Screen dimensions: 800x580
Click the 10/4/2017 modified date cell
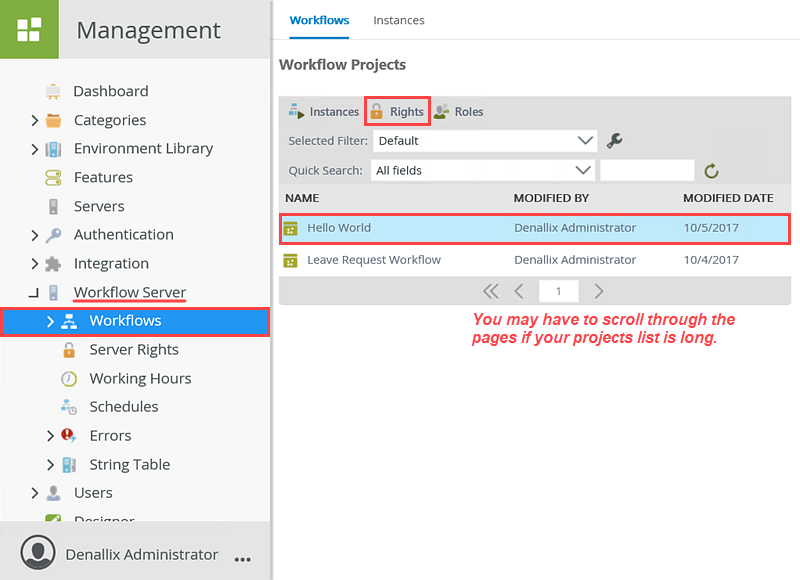(x=711, y=260)
